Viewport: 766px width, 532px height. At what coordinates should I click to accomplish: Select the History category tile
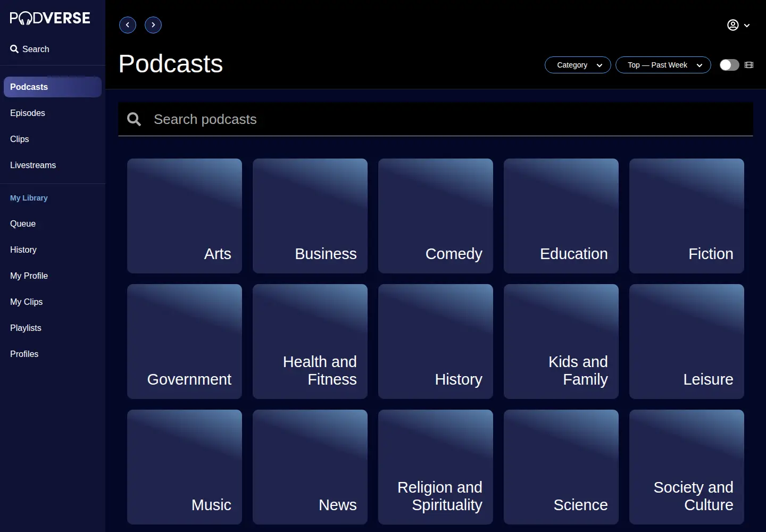(436, 342)
